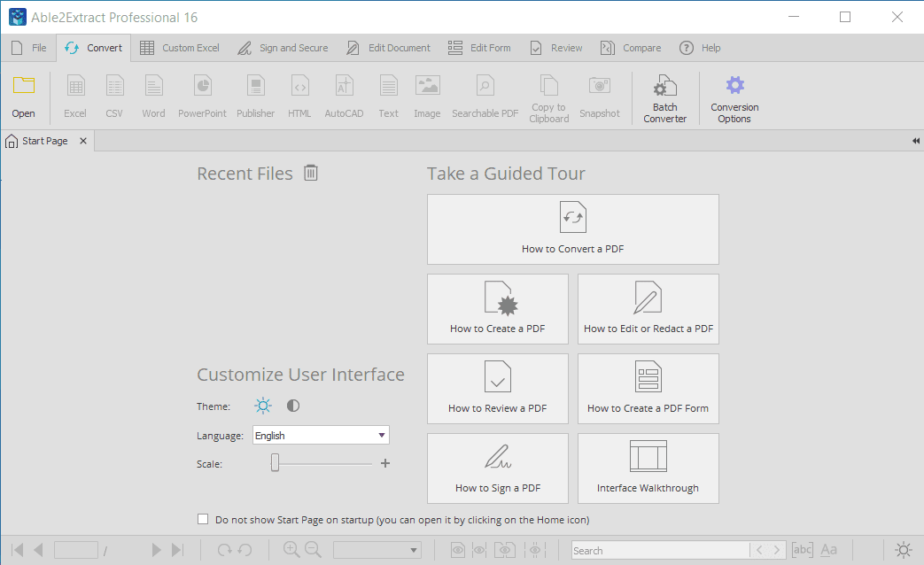Open the Edit Document tab

pos(388,49)
